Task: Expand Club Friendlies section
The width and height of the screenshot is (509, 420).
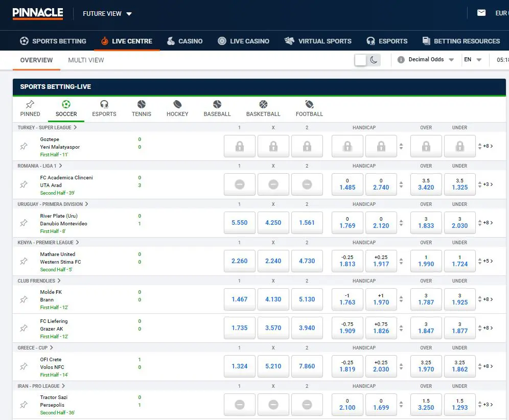Action: pos(39,281)
